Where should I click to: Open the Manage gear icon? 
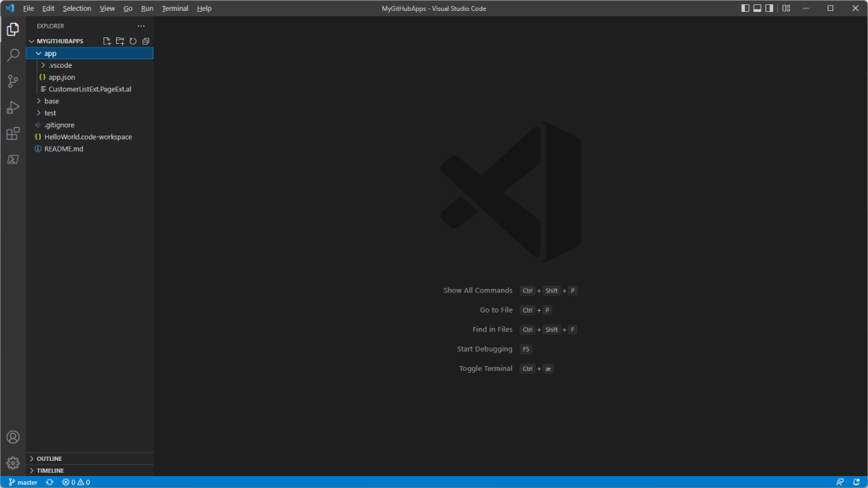pos(13,463)
